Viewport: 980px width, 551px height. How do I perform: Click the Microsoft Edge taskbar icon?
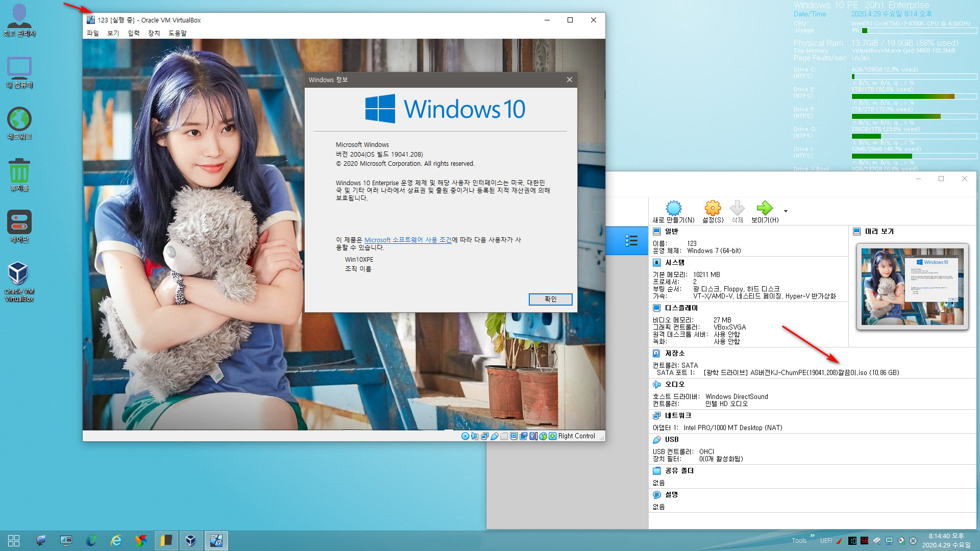click(91, 541)
